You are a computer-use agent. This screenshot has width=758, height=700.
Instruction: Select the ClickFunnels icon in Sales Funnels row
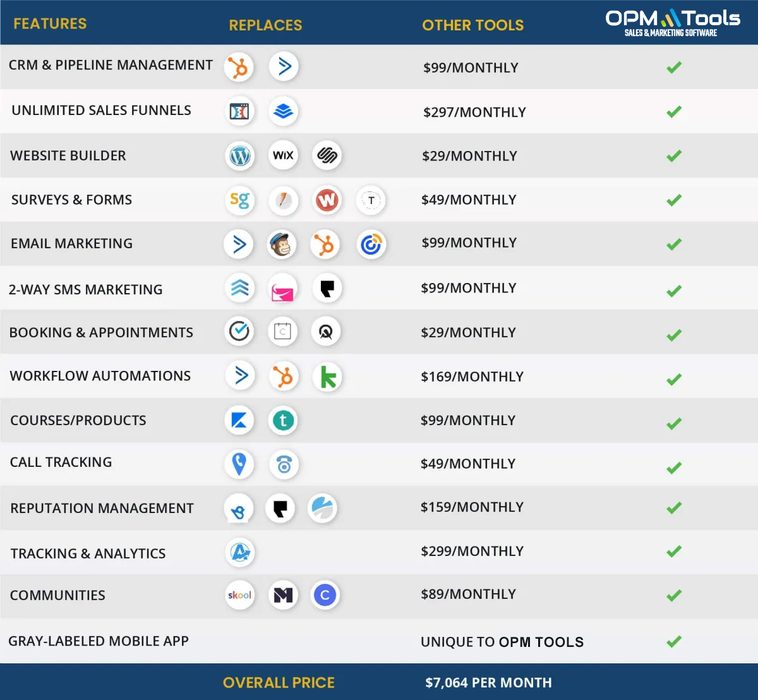click(239, 111)
